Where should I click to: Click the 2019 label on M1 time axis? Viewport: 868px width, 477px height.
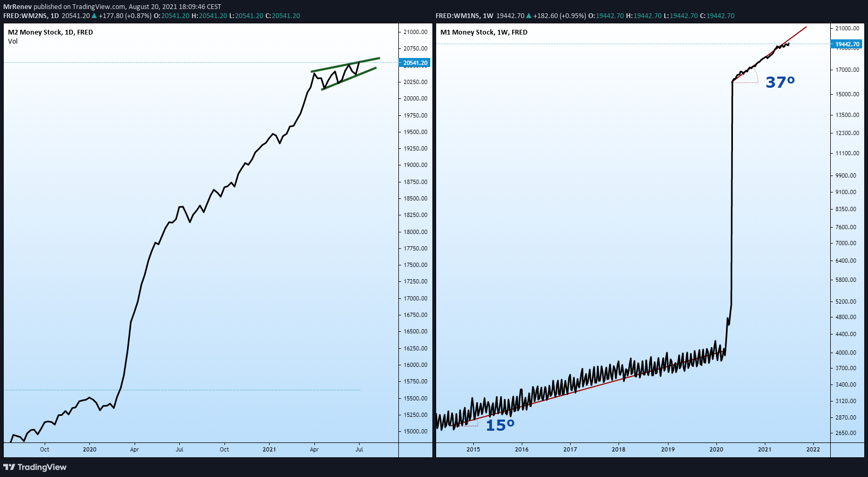coord(668,449)
